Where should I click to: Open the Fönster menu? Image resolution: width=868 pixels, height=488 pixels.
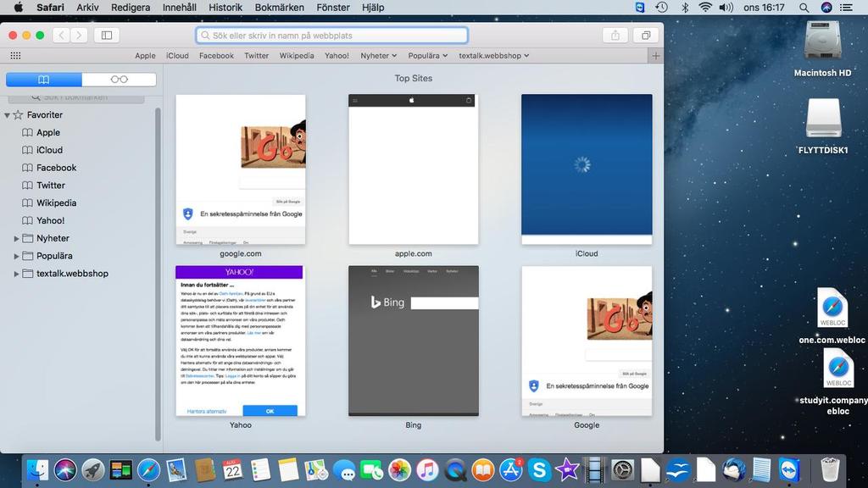tap(332, 7)
